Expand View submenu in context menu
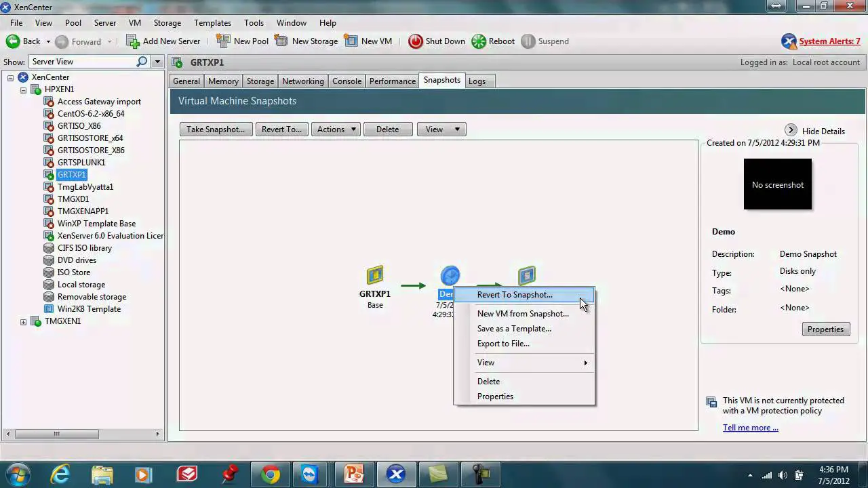The height and width of the screenshot is (488, 868). pyautogui.click(x=524, y=363)
